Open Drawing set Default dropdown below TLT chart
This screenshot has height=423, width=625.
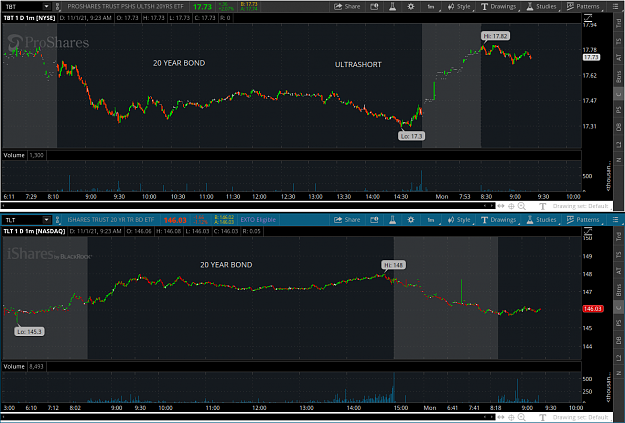click(x=580, y=417)
